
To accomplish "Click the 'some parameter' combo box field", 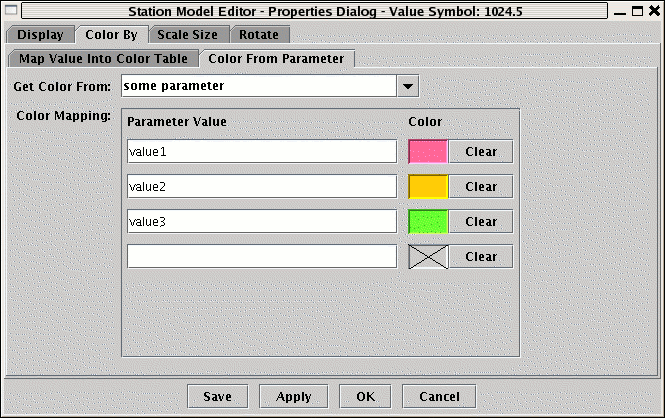I will coord(259,87).
